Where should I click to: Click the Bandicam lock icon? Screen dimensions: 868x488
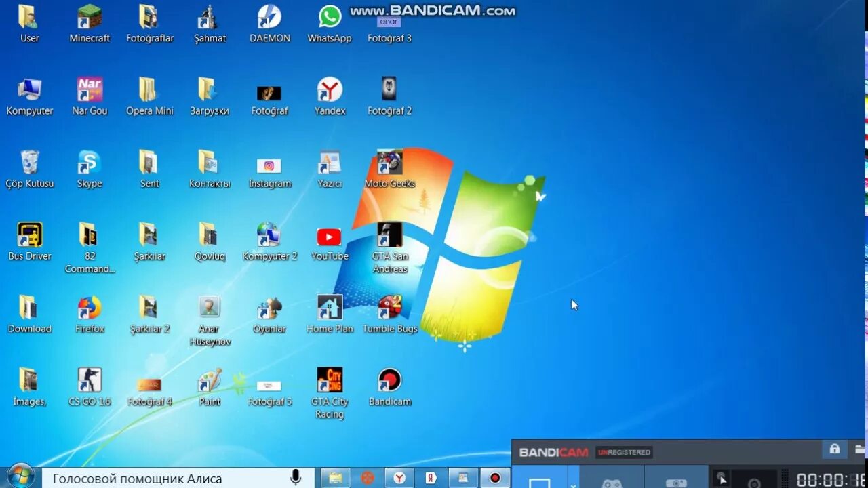pos(835,449)
